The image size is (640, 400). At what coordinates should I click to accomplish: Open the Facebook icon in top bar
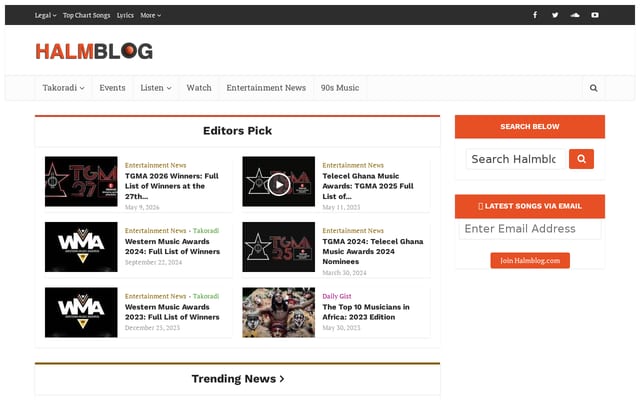click(x=535, y=15)
